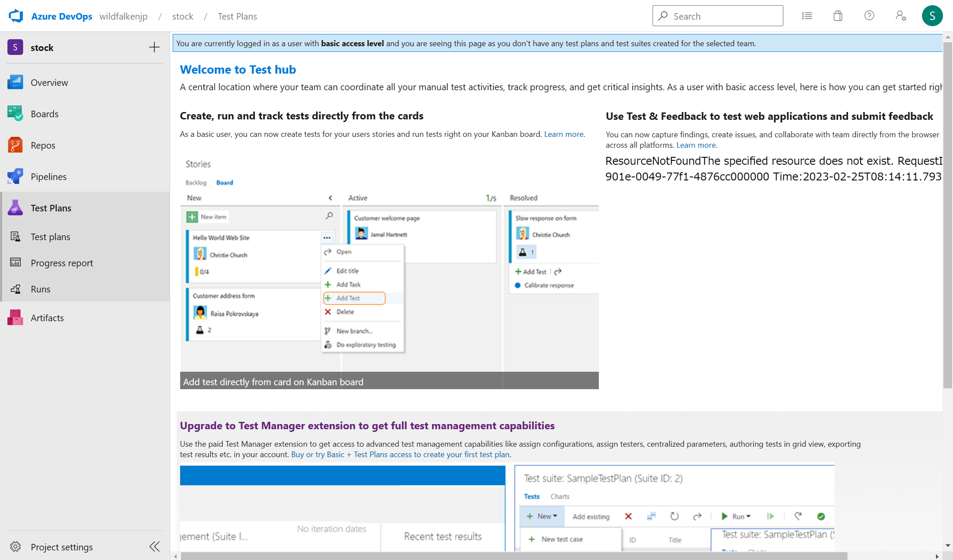Navigate to Pipelines in the sidebar

point(48,176)
